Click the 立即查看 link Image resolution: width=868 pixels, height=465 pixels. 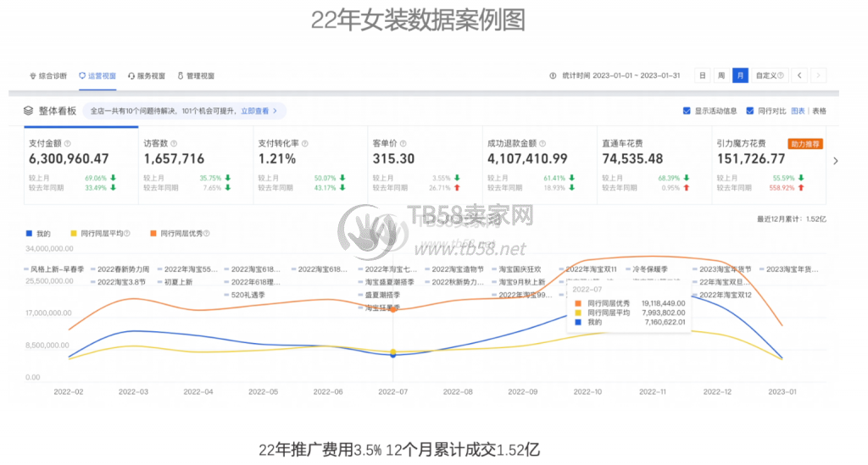[x=254, y=111]
